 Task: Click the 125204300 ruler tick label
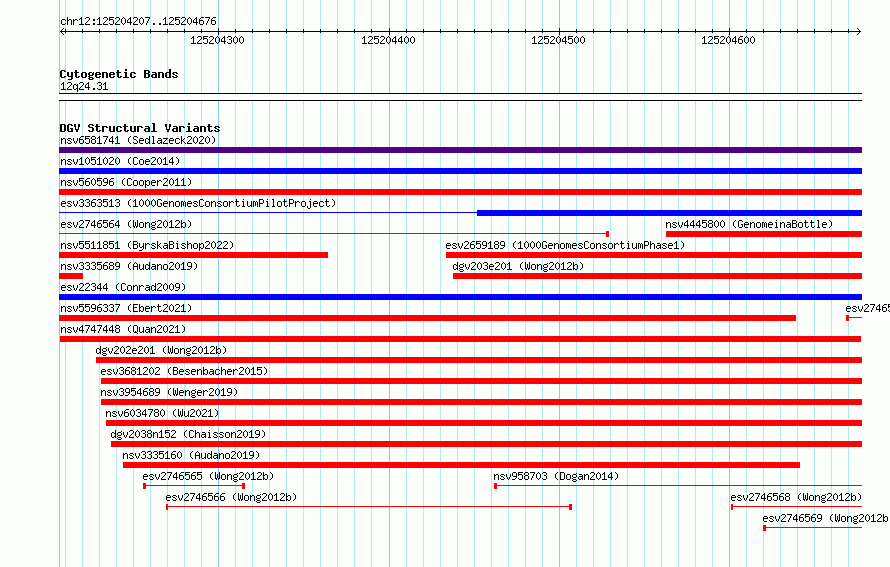(x=217, y=40)
